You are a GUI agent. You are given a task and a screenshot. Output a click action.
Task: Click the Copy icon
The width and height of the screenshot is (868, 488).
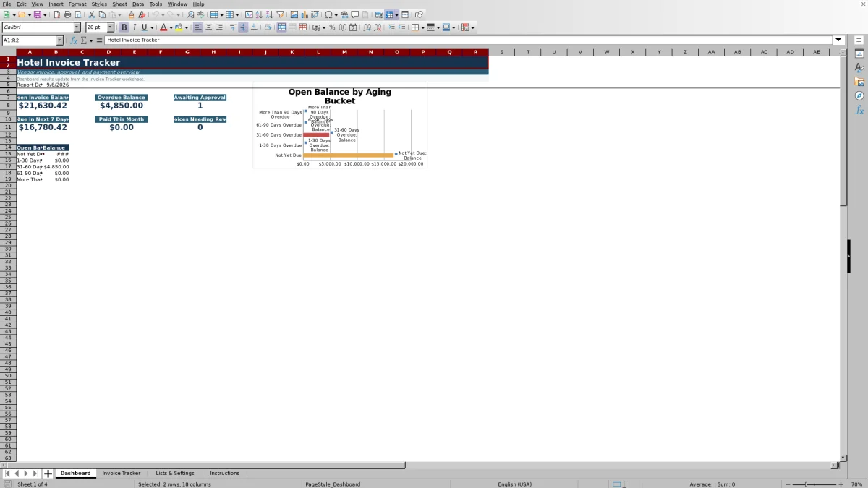point(102,14)
